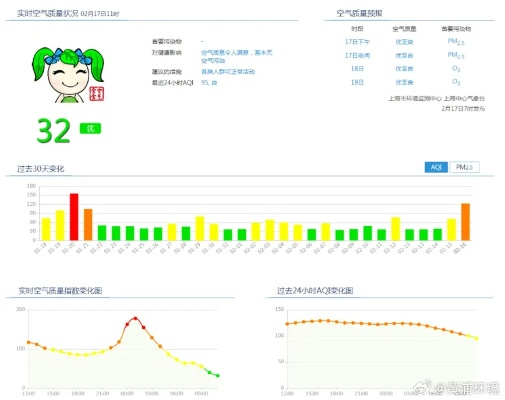Click the 过去30天变化 section heading
The height and width of the screenshot is (400, 505).
click(40, 169)
